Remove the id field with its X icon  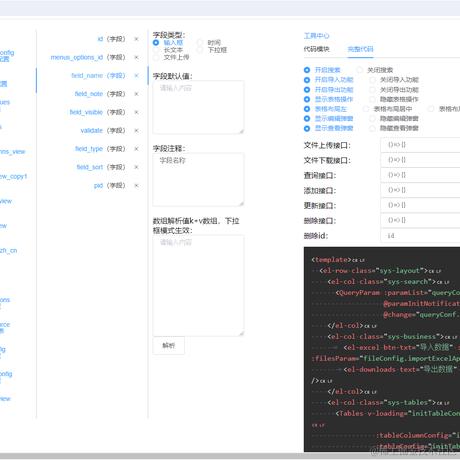[x=136, y=39]
